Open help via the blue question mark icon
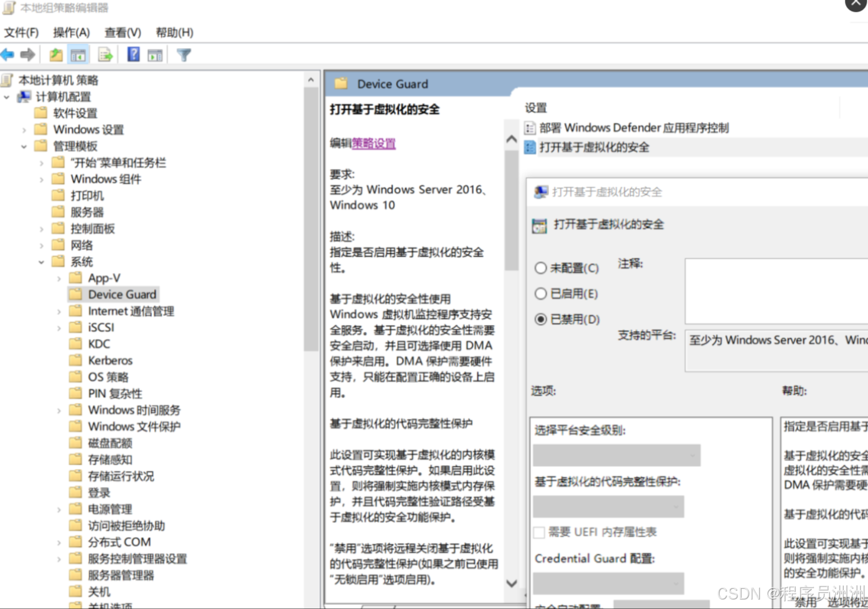 pyautogui.click(x=133, y=54)
